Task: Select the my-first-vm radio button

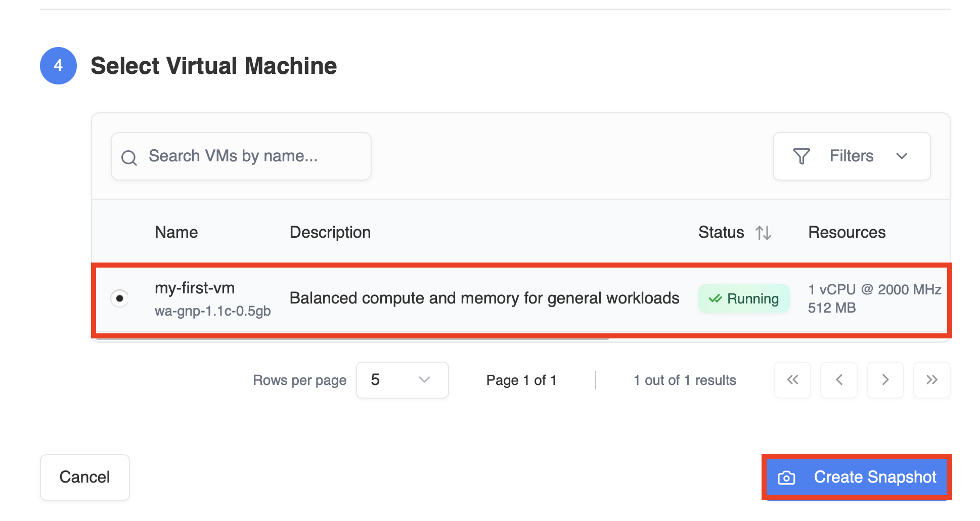Action: [119, 298]
